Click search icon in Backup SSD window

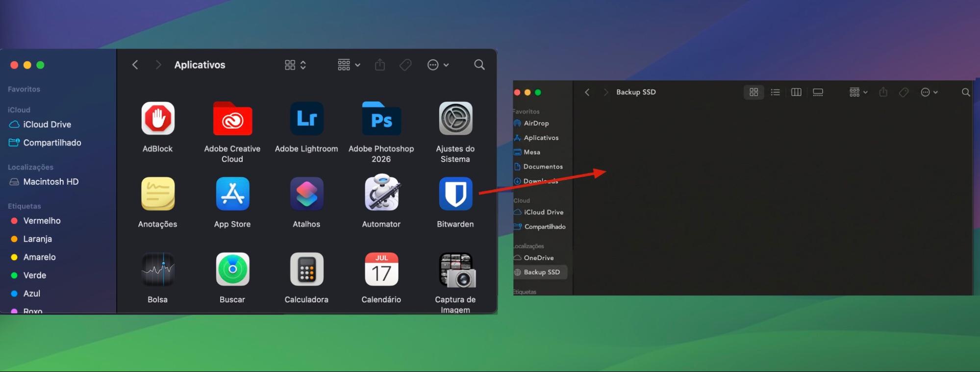(x=966, y=92)
